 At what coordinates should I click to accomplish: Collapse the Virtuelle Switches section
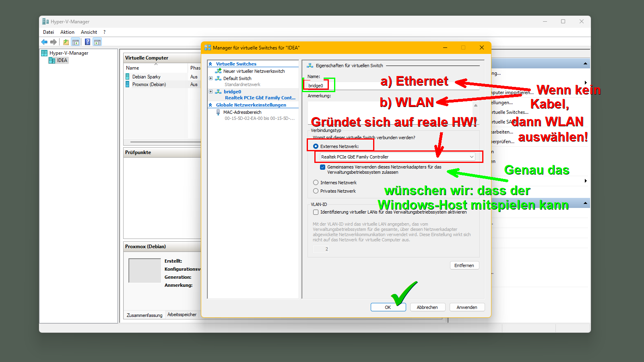(210, 64)
